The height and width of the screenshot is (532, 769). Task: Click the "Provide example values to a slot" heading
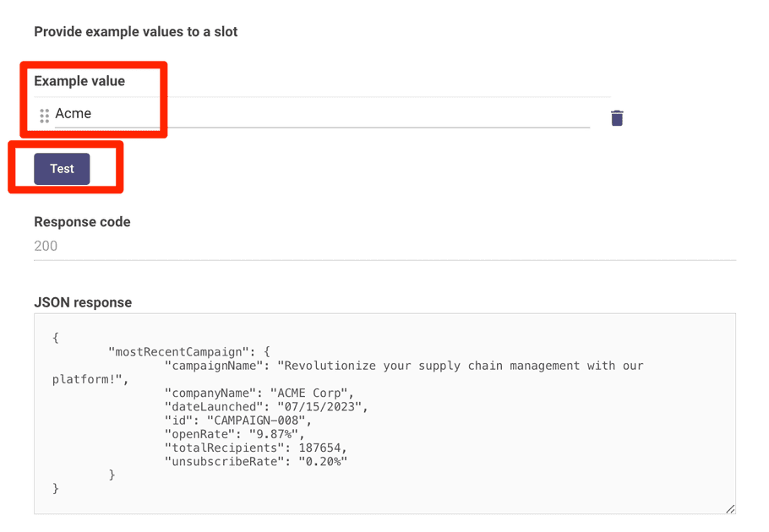(x=136, y=32)
